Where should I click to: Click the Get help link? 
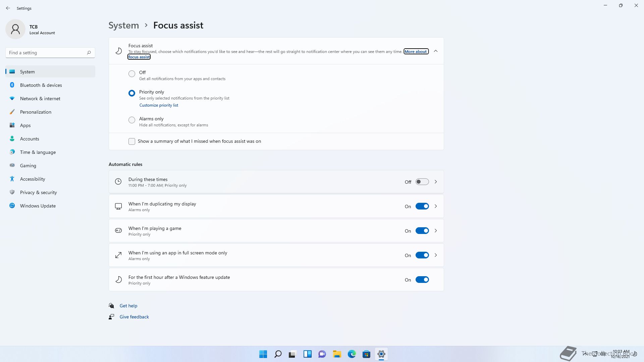128,306
